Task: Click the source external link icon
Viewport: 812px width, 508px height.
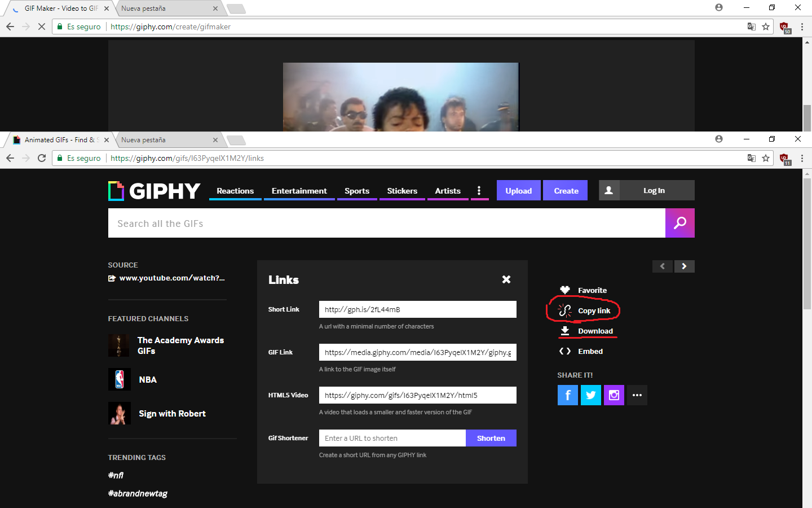Action: coord(112,278)
